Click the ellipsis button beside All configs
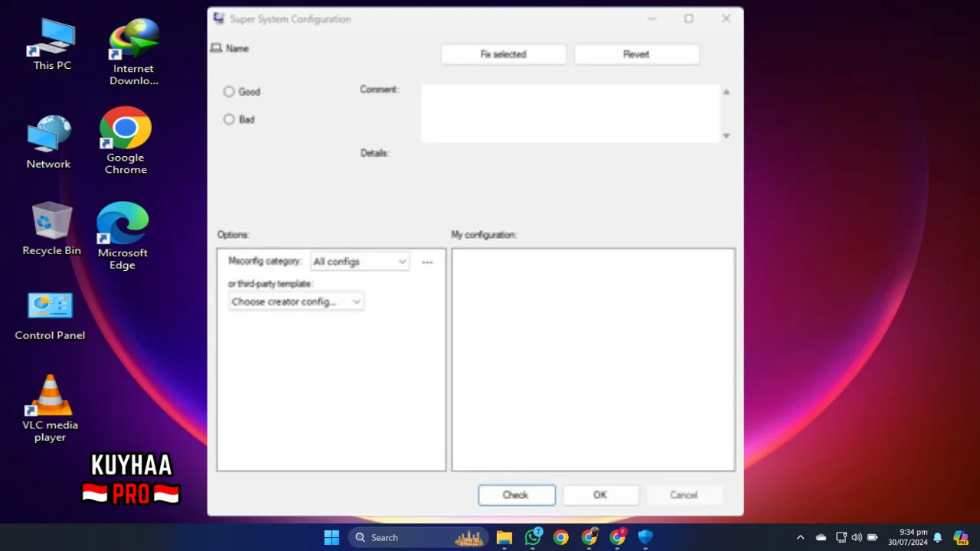 click(427, 262)
